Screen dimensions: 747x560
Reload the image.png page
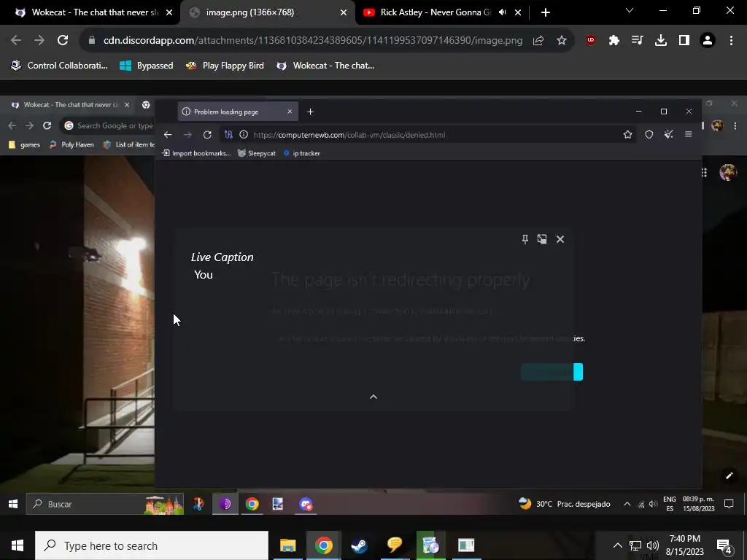[x=63, y=41]
